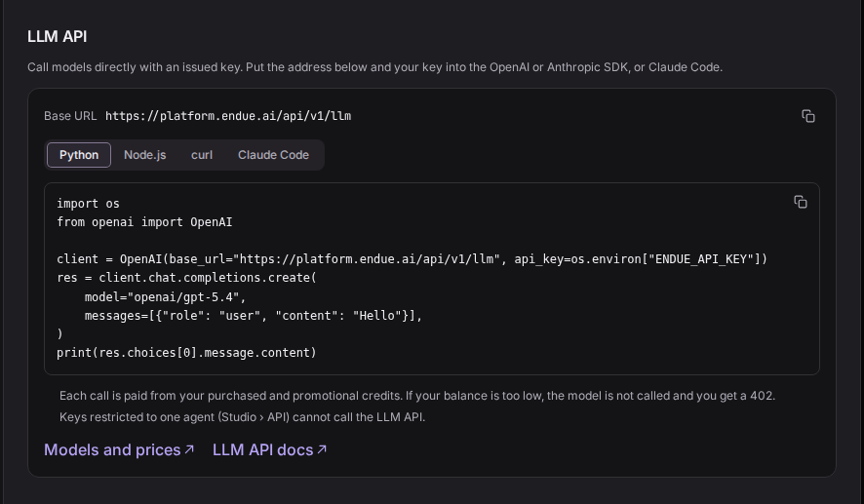Click the LLM API heading
Image resolution: width=864 pixels, height=504 pixels.
[x=58, y=36]
